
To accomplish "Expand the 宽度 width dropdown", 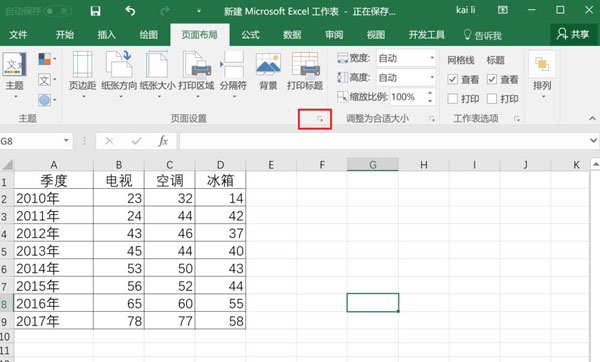I will tap(432, 58).
